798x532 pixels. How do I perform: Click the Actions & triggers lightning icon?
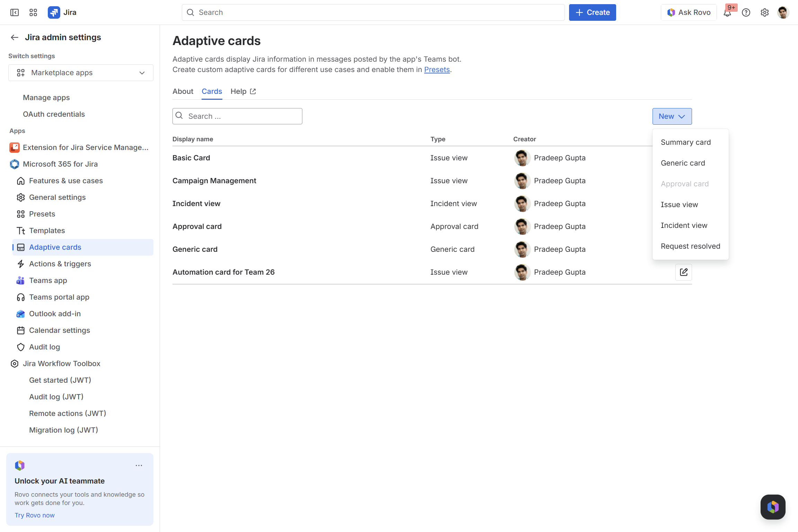coord(21,264)
